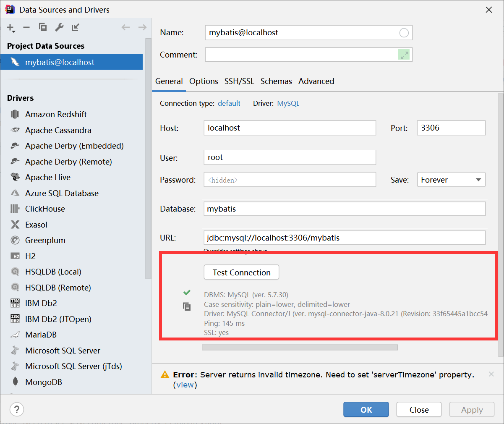504x424 pixels.
Task: Click the Database field containing mybatis
Action: [345, 209]
